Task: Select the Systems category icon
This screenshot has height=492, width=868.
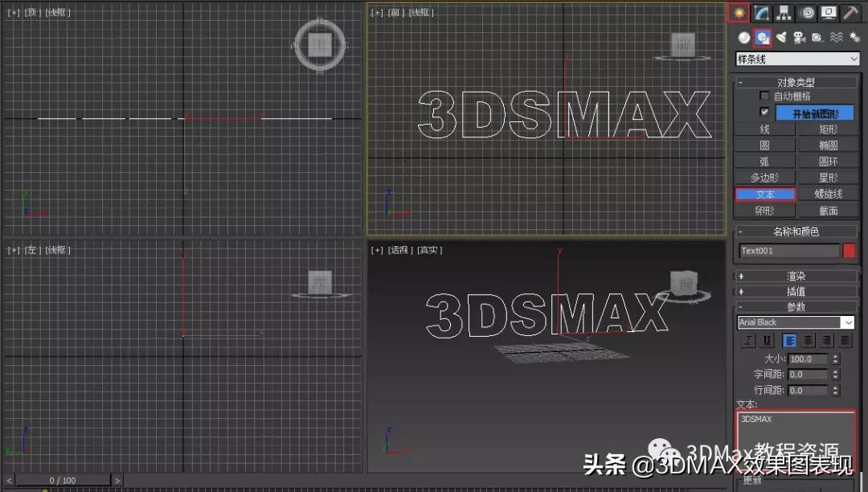Action: [x=854, y=37]
